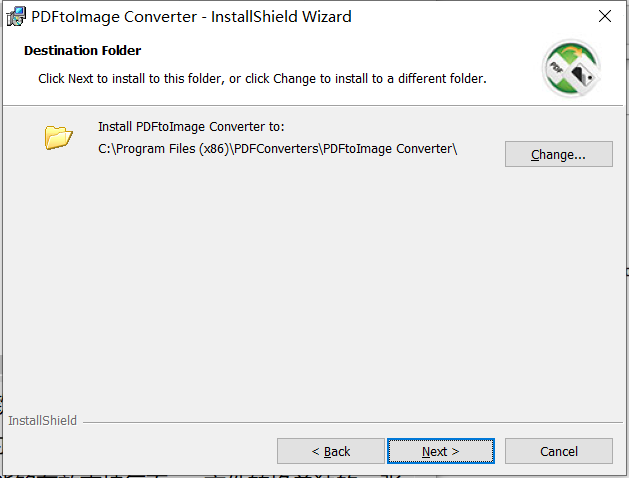Viewport: 629px width, 478px height.
Task: Select the Destination Folder heading
Action: 83,51
